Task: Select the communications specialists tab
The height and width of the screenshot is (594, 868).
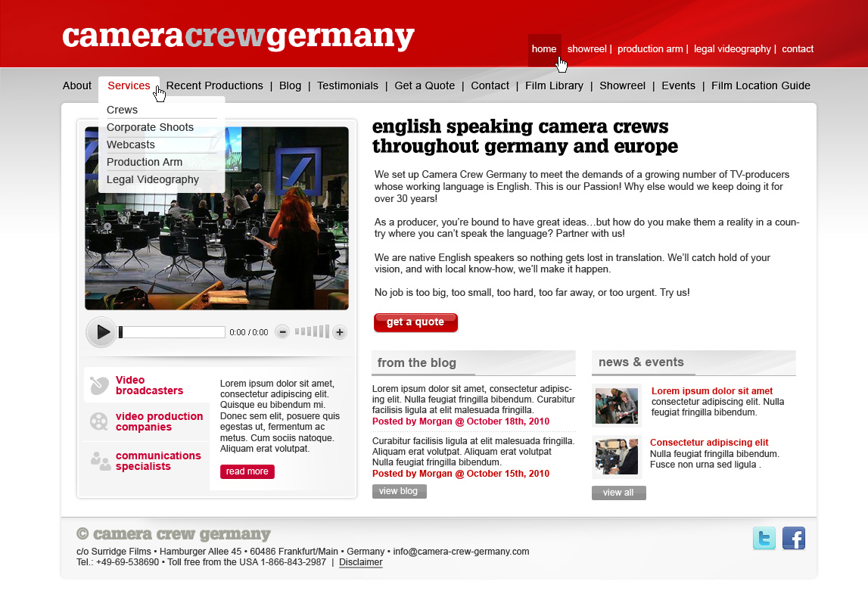Action: click(x=147, y=461)
